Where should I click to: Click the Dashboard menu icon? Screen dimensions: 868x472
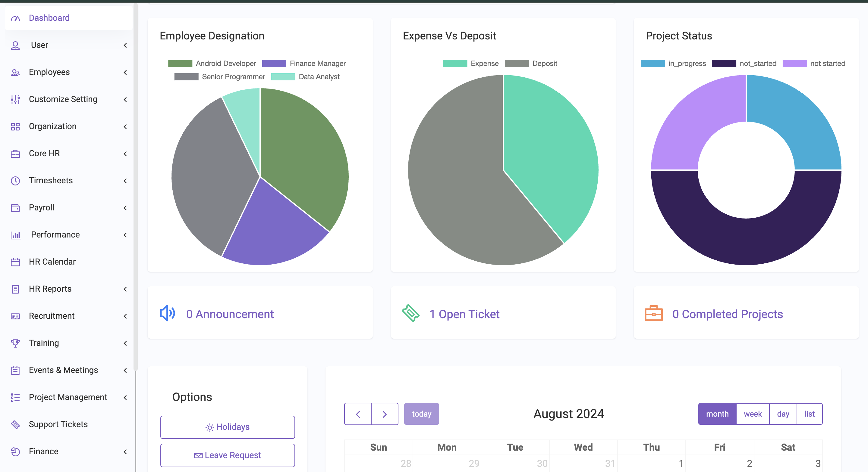16,18
